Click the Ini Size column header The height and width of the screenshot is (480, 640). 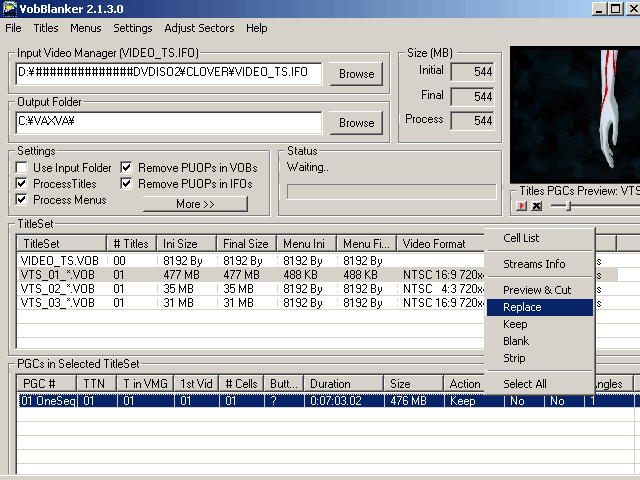click(x=187, y=244)
